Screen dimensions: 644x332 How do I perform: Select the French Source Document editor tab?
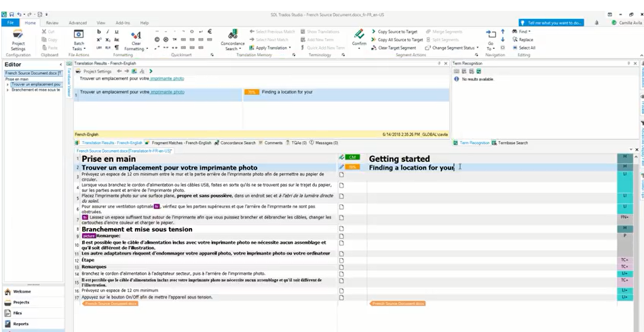pyautogui.click(x=124, y=151)
